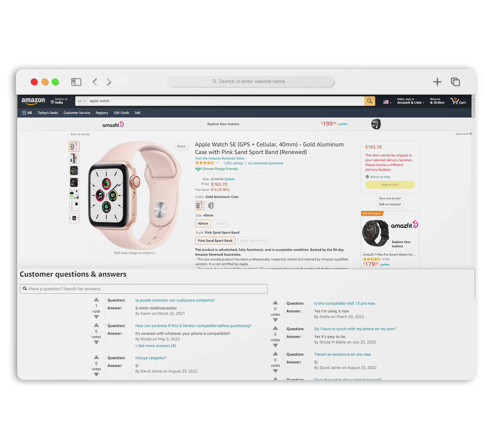Click the product question search input field
This screenshot has height=448, width=485.
[144, 288]
